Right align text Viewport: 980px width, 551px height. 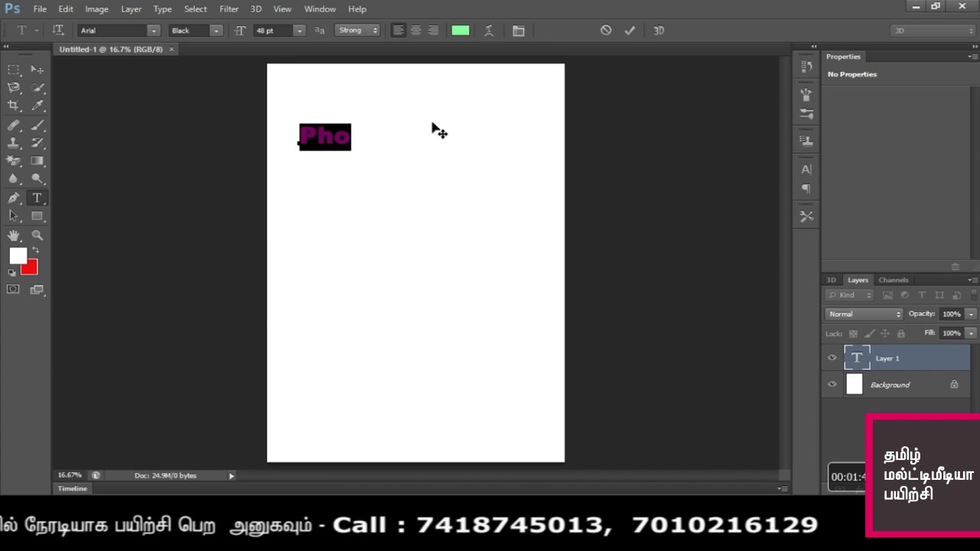(433, 31)
